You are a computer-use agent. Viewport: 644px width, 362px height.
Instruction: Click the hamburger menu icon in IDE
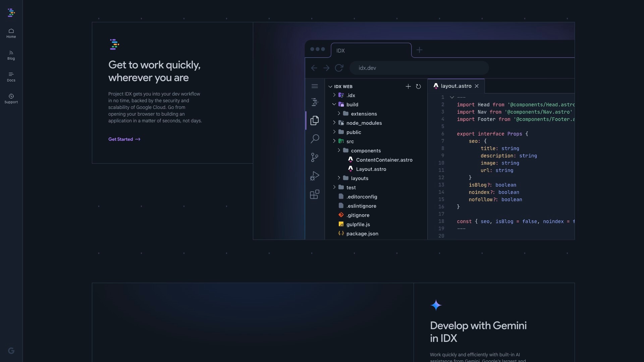[314, 86]
